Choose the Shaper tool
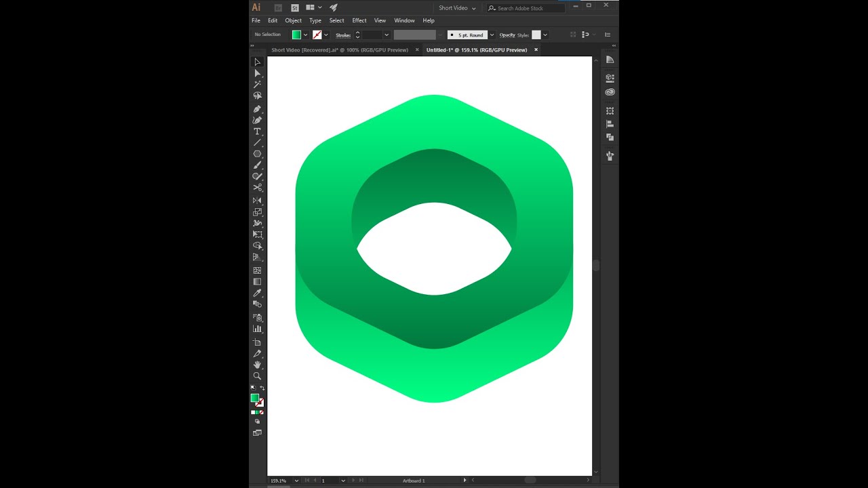The height and width of the screenshot is (488, 868). tap(257, 176)
